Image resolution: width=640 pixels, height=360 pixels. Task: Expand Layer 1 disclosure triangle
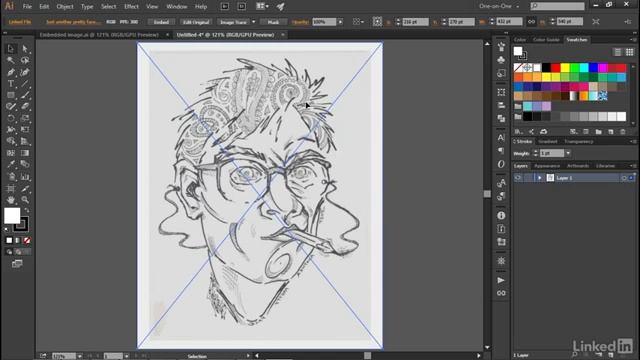540,178
